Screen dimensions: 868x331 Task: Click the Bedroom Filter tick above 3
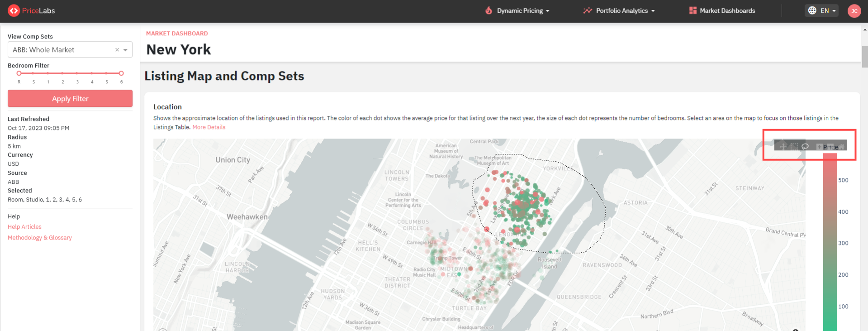pos(77,73)
